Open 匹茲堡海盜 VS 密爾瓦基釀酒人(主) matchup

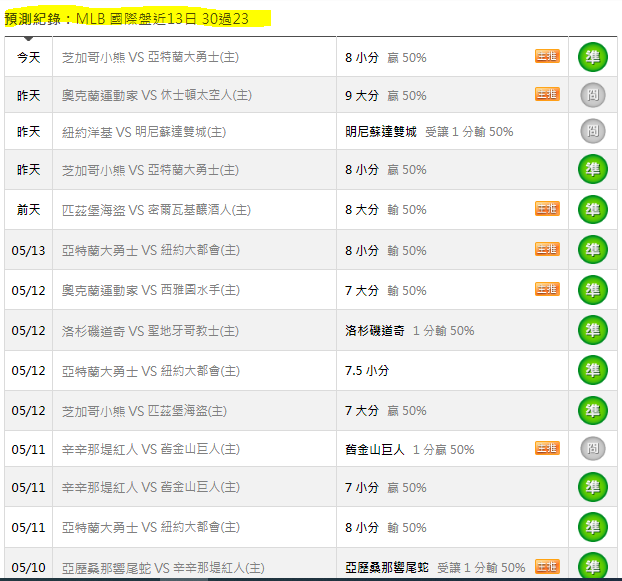tap(156, 210)
